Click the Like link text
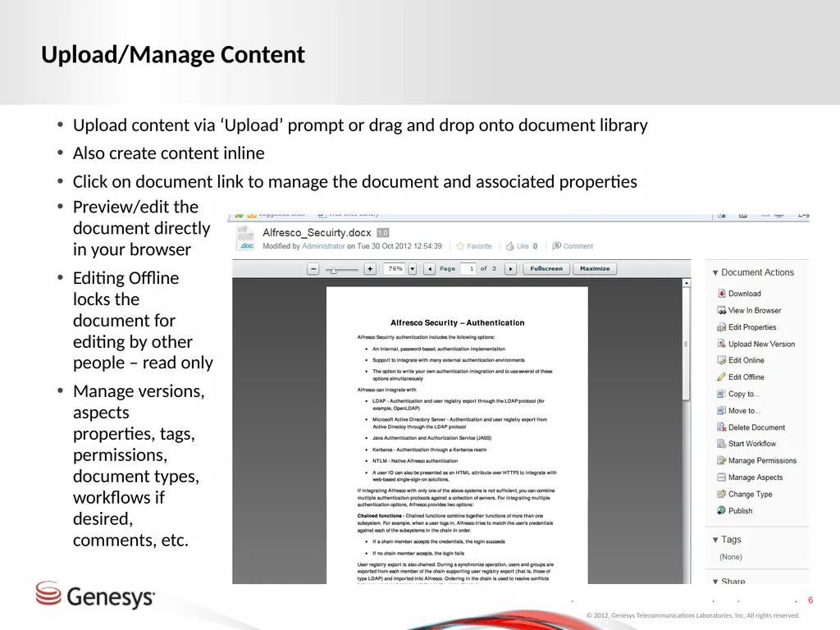Viewport: 840px width, 630px height. point(523,246)
